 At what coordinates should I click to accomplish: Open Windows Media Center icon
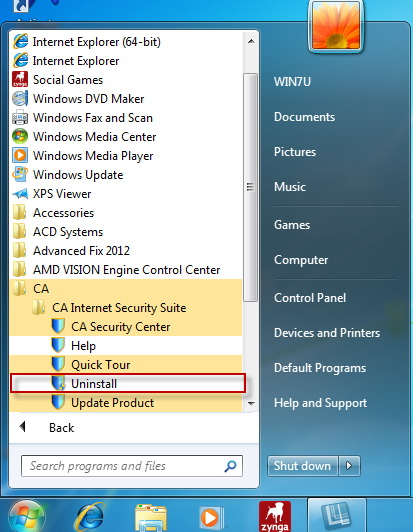tap(20, 136)
